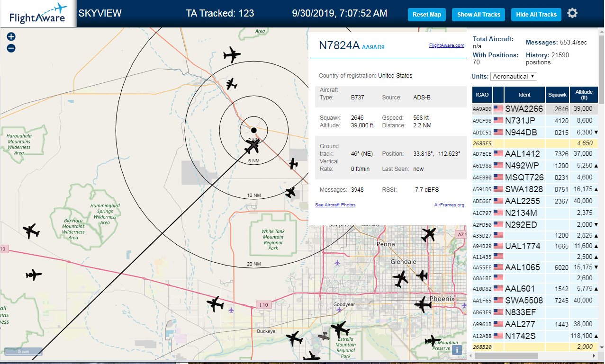Select the N292ED aircraft row
Viewport: 605px width, 364px height.
pyautogui.click(x=535, y=225)
